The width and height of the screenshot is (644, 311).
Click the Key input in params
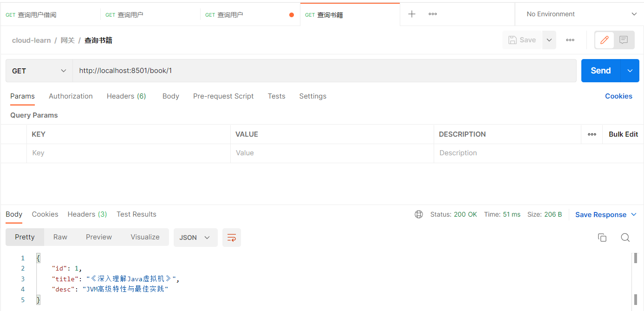pyautogui.click(x=129, y=153)
